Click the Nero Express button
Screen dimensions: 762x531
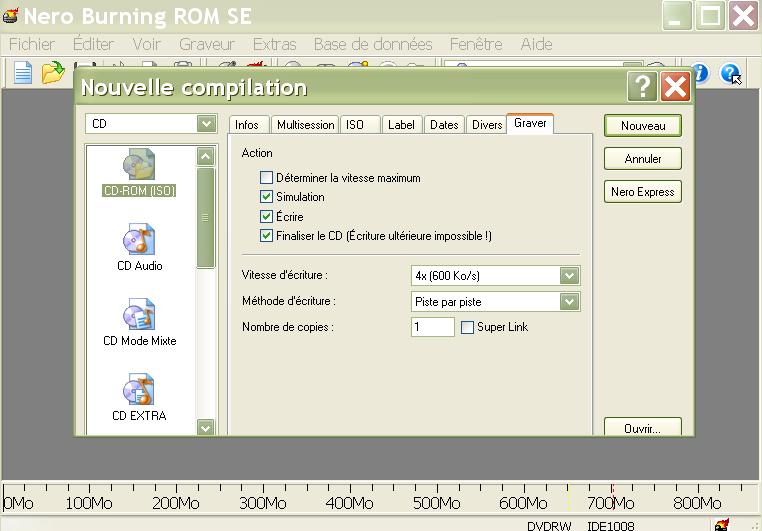pos(642,192)
